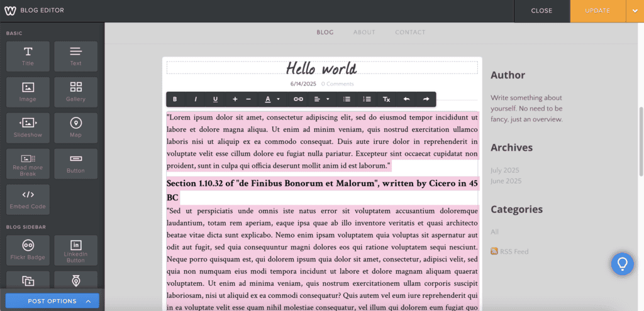Clear text formatting with Tx icon

pyautogui.click(x=387, y=99)
